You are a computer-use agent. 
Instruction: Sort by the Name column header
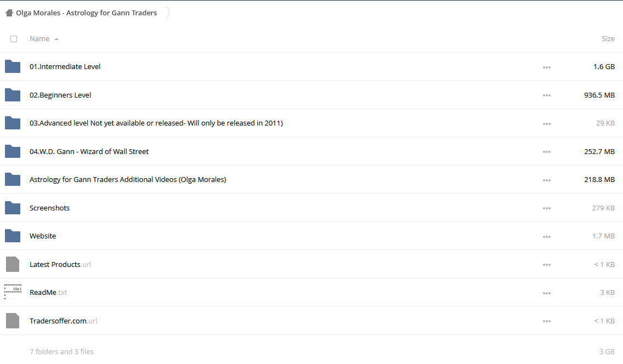(39, 38)
